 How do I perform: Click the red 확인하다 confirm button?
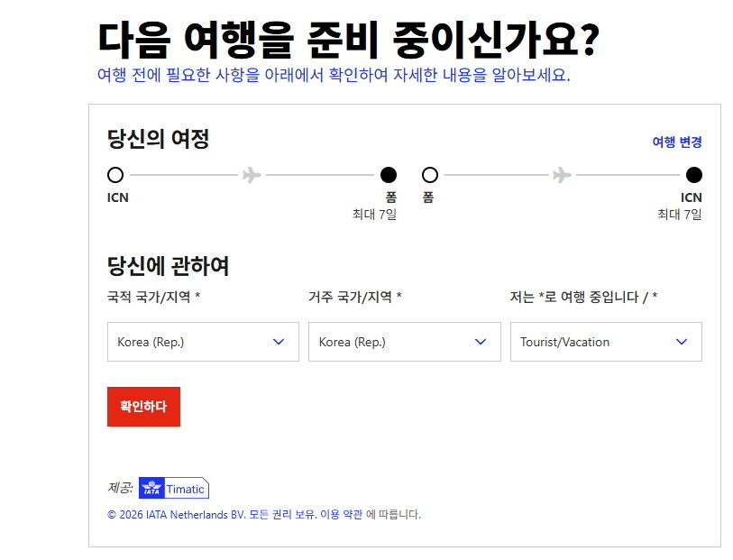[143, 406]
